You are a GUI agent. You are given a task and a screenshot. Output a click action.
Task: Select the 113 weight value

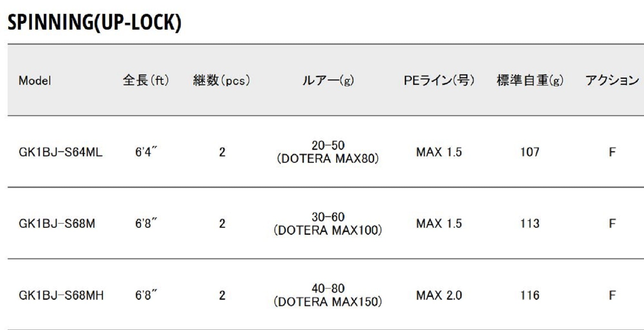pos(530,224)
